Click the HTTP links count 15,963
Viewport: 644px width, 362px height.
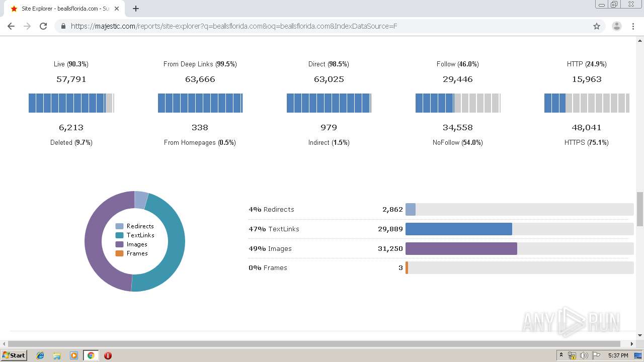(587, 79)
